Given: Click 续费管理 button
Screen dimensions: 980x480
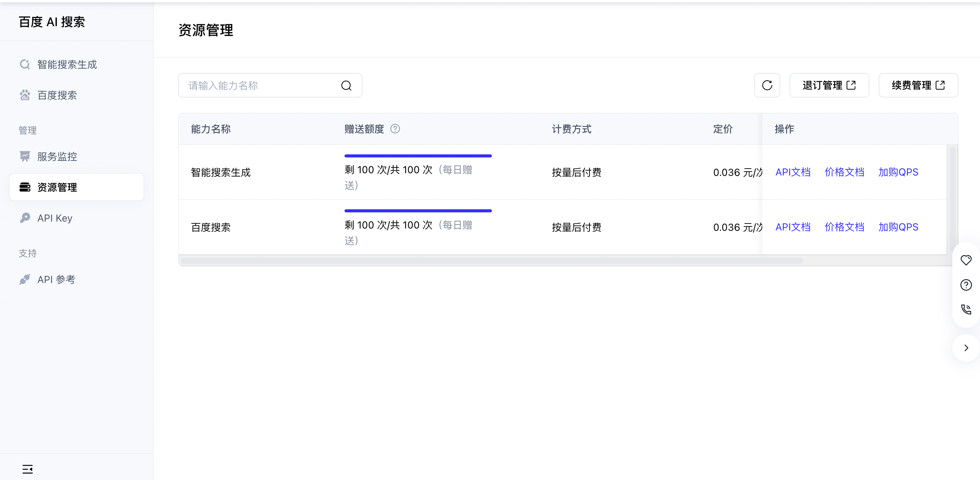Looking at the screenshot, I should coord(918,85).
